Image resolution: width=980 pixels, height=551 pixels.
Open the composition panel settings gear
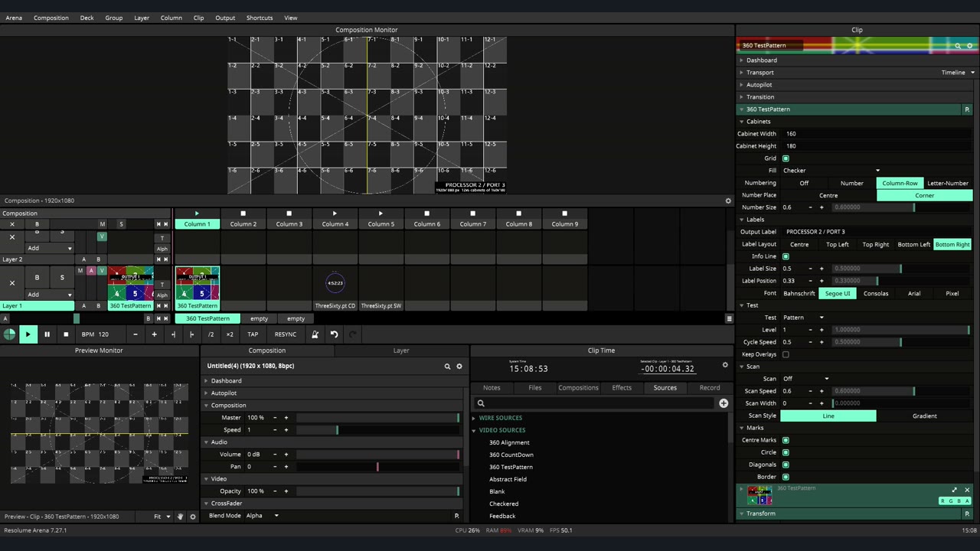[459, 367]
